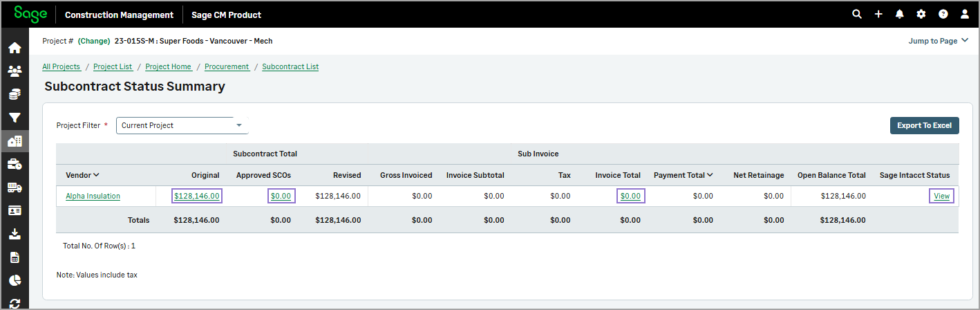Open the people/contacts sidebar icon
Viewport: 980px width, 310px height.
(15, 71)
